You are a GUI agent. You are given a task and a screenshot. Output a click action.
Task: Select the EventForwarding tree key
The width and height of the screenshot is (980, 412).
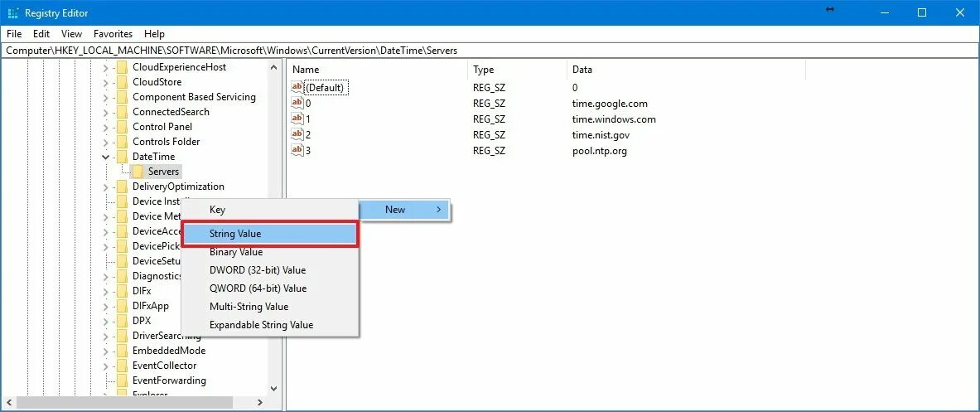point(169,380)
